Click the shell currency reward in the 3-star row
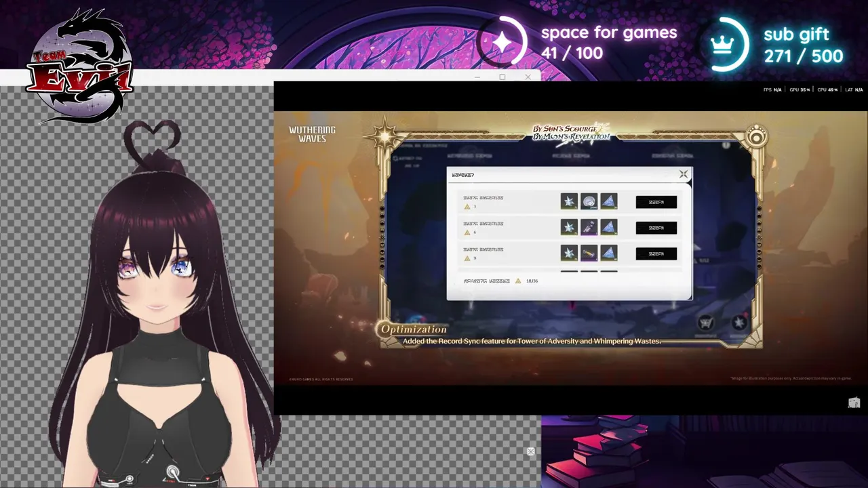 (x=589, y=201)
